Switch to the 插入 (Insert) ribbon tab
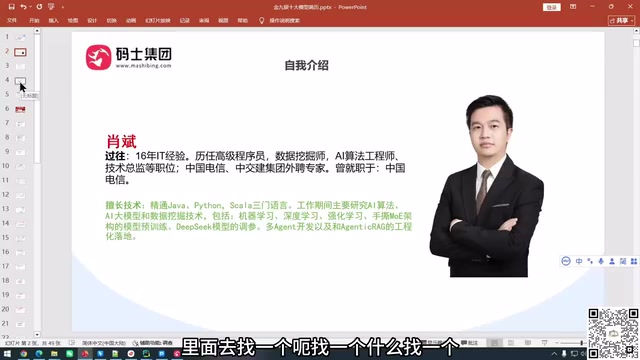Viewport: 640px width, 360px height. point(53,20)
